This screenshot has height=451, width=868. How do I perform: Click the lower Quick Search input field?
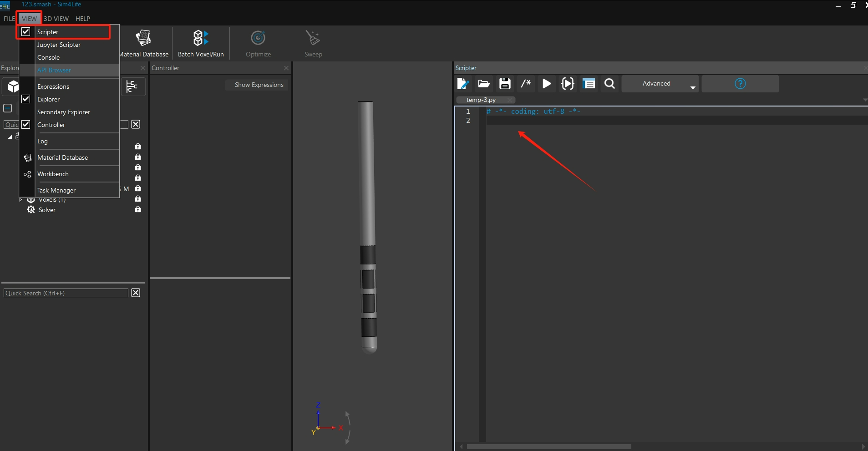pos(66,293)
